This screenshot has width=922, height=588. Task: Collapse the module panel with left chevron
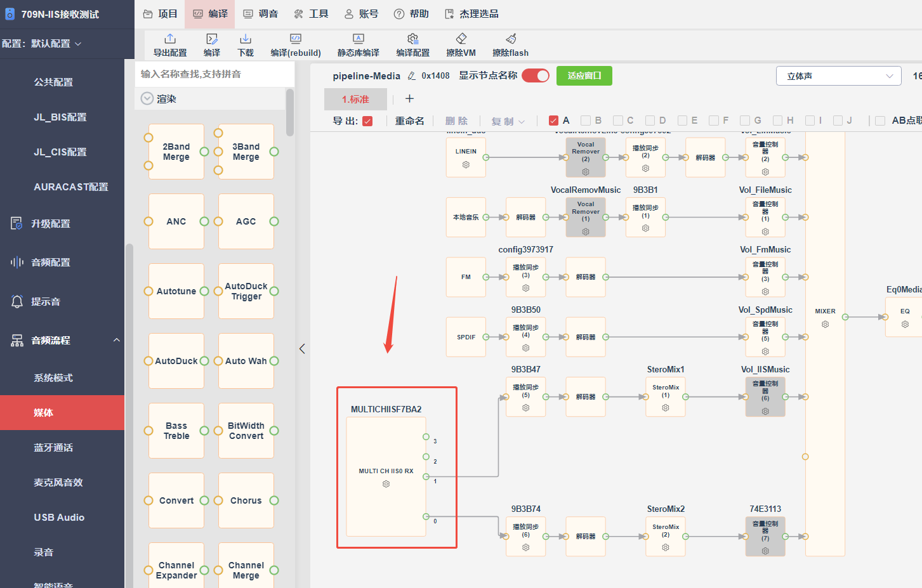click(x=302, y=349)
